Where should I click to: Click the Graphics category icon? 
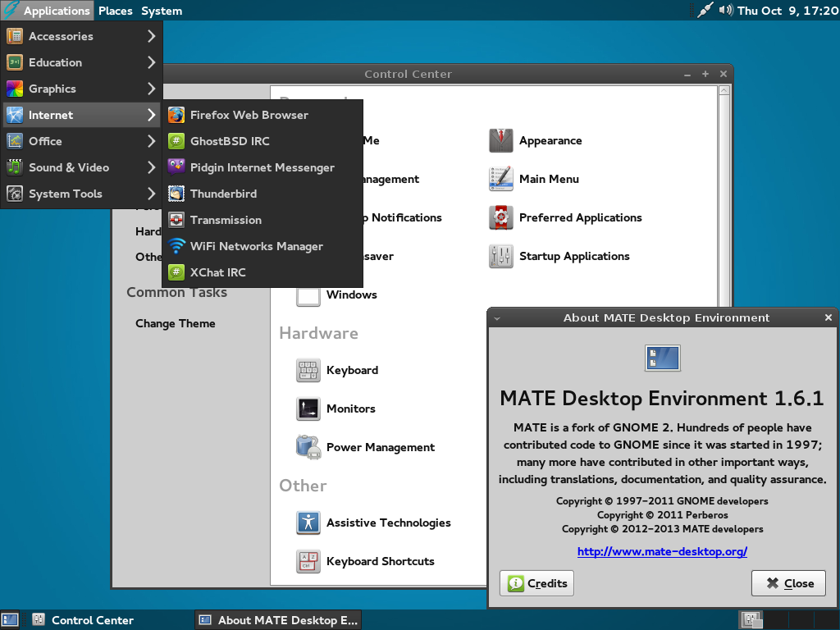tap(15, 89)
